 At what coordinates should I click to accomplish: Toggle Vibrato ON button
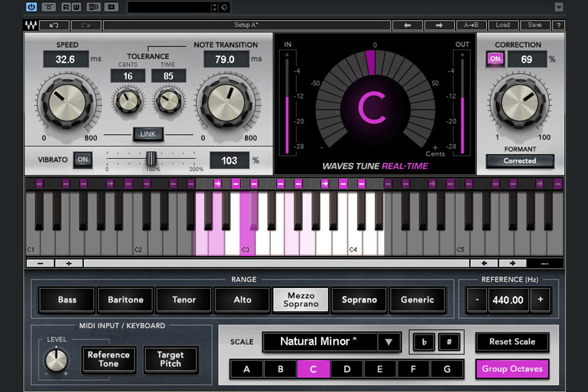coord(83,159)
